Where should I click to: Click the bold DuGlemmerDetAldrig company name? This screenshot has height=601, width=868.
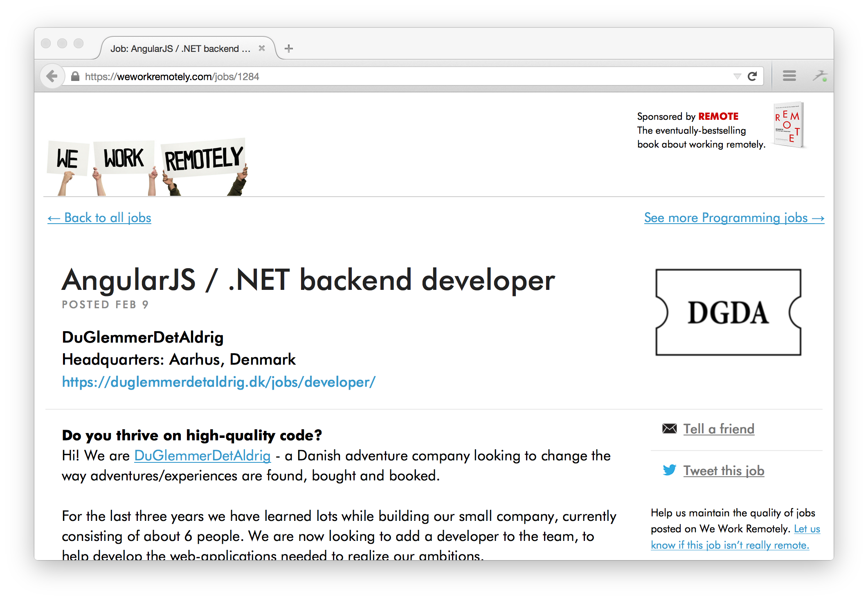(x=143, y=337)
